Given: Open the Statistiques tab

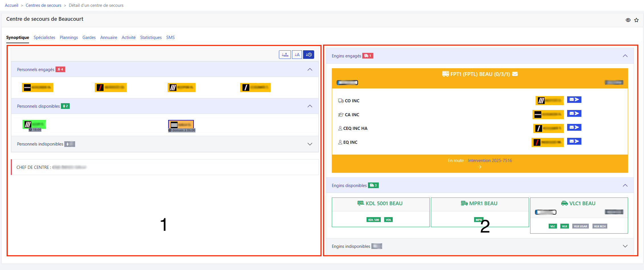Looking at the screenshot, I should tap(151, 38).
